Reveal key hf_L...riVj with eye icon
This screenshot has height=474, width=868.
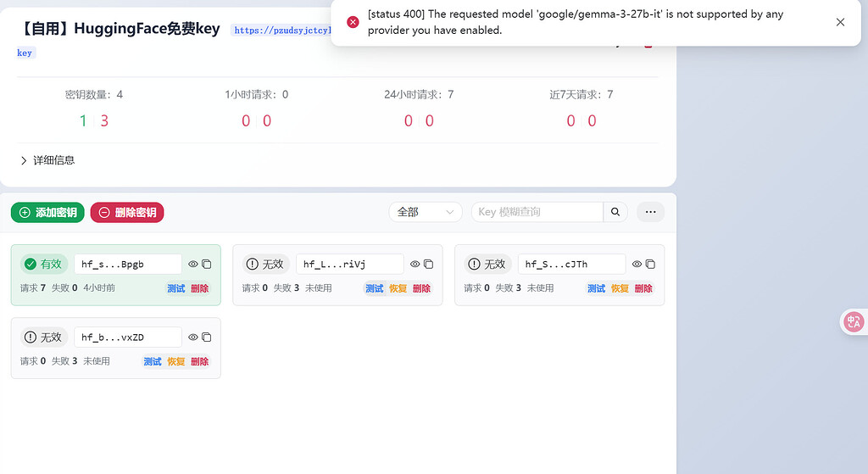[415, 264]
